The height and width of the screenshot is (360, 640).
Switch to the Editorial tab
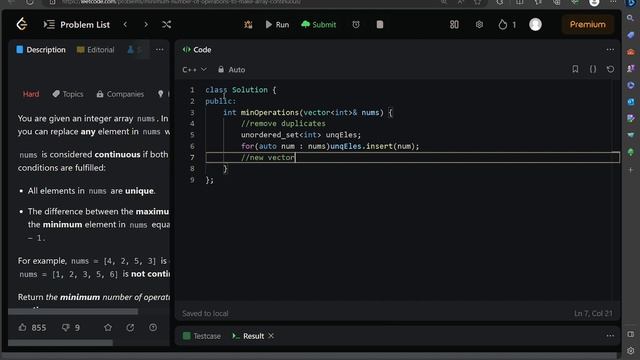96,50
